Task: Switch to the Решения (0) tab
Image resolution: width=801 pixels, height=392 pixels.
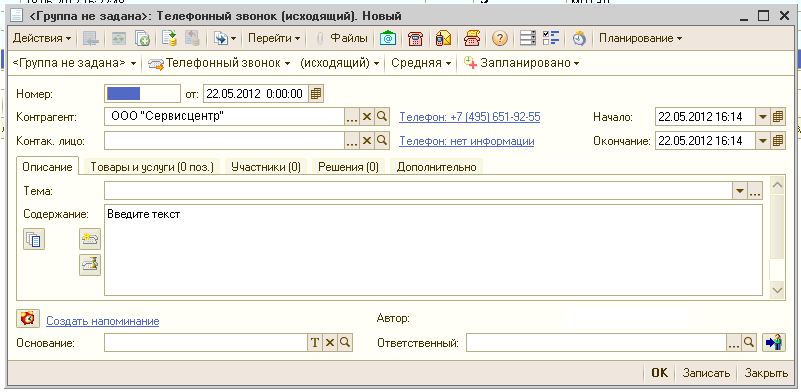Action: [348, 167]
